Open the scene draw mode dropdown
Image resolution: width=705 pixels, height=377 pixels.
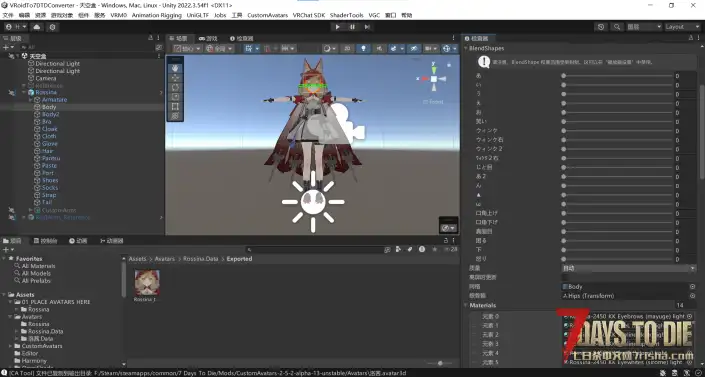[x=330, y=48]
